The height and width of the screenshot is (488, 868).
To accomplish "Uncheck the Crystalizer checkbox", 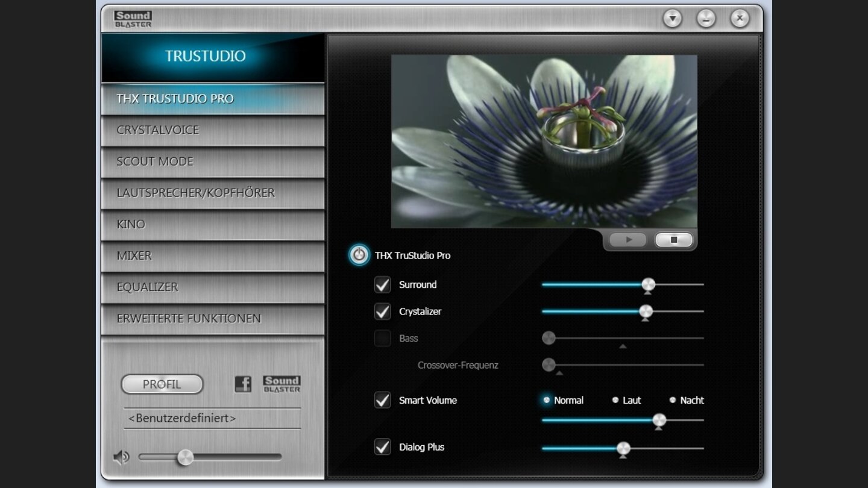I will [383, 311].
